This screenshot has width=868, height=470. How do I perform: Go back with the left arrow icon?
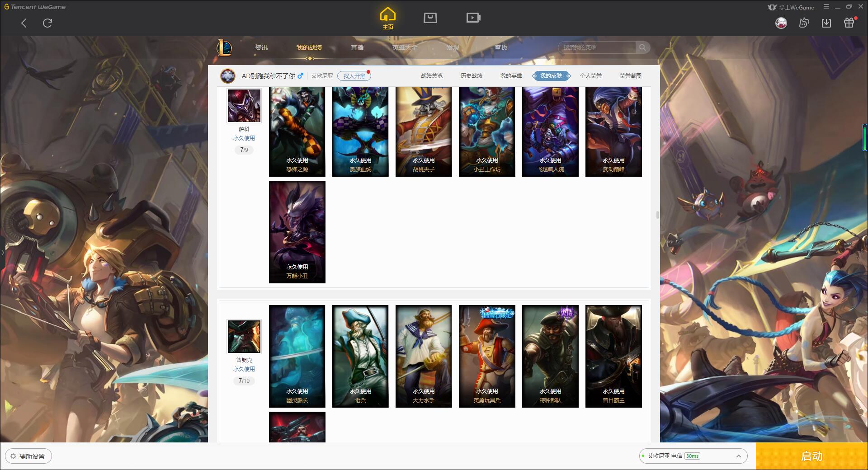click(24, 23)
